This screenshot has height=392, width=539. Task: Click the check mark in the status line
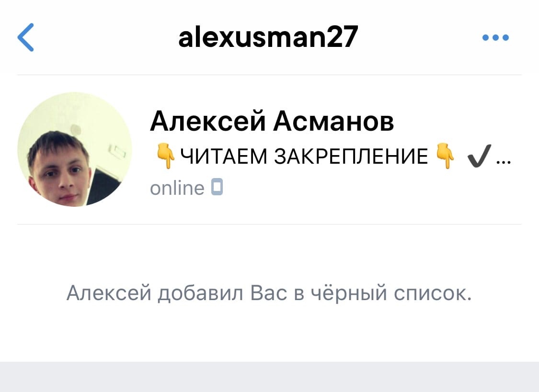click(479, 157)
